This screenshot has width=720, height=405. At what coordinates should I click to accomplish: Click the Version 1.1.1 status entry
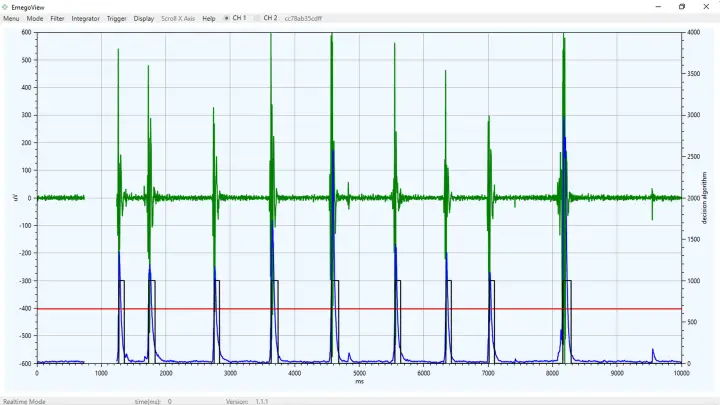coord(247,401)
